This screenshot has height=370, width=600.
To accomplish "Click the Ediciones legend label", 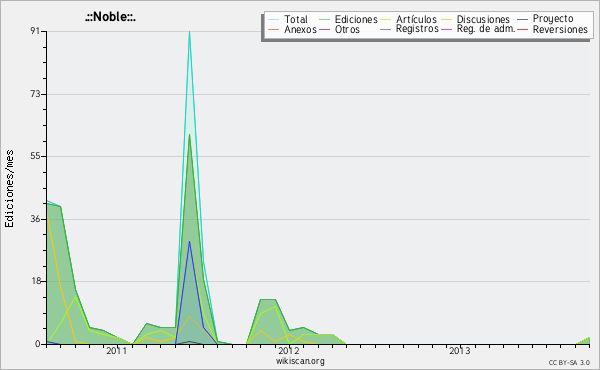I will point(356,19).
